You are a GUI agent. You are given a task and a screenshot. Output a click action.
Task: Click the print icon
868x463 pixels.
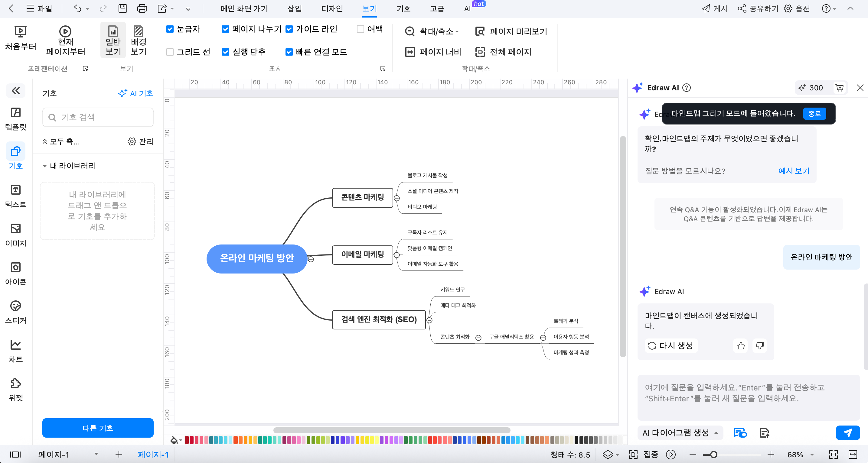(x=142, y=8)
